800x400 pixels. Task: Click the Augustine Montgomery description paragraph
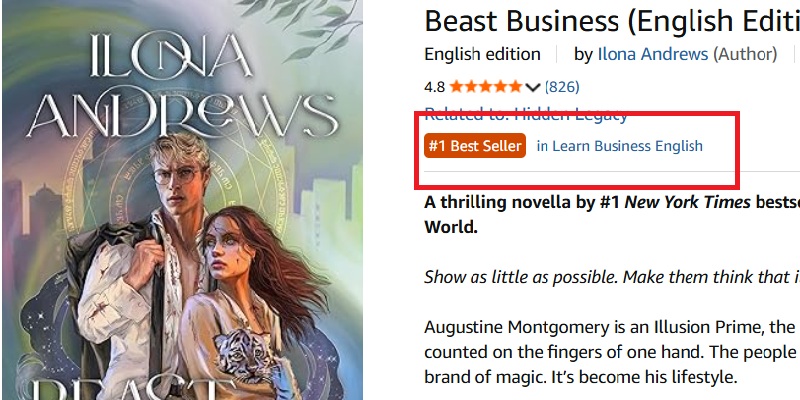tap(612, 352)
